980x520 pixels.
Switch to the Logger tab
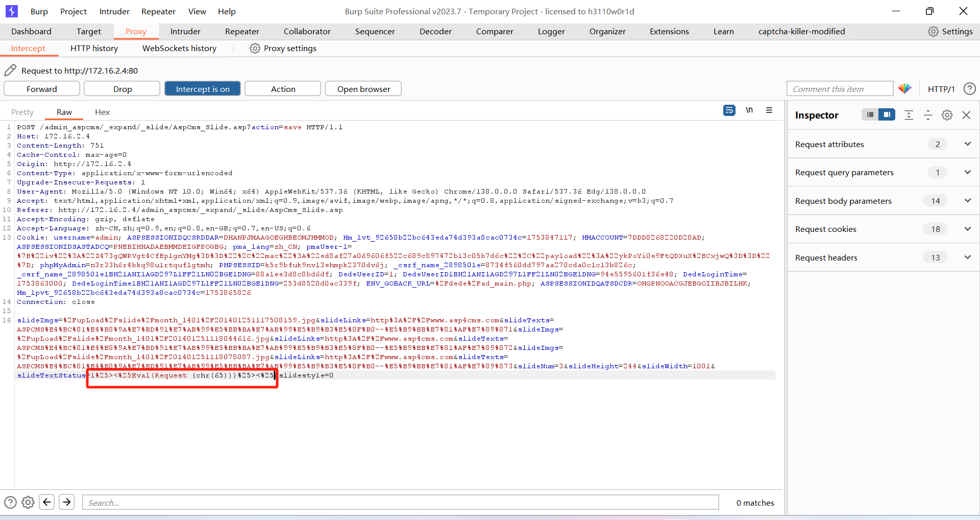(551, 31)
